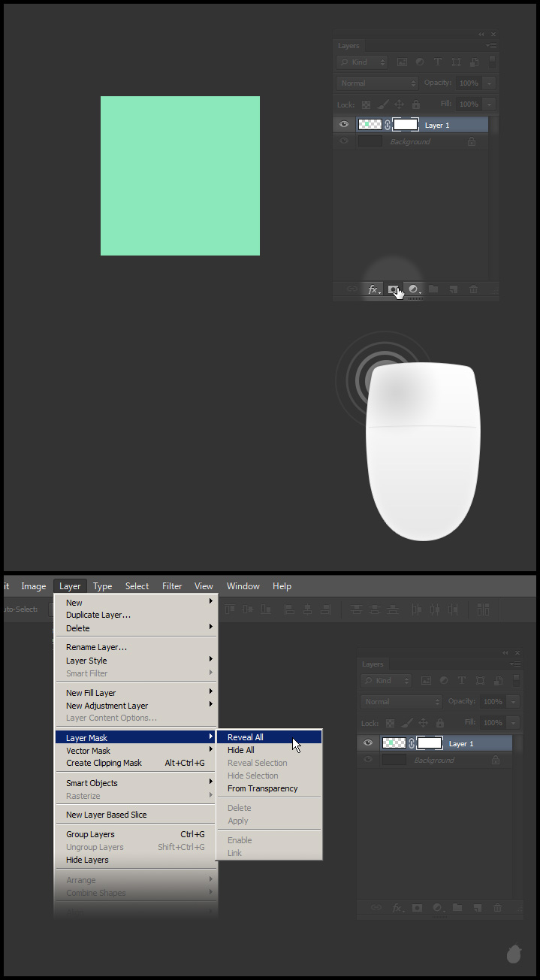The height and width of the screenshot is (980, 540).
Task: Open the Filter menu in the menu bar
Action: tap(172, 586)
